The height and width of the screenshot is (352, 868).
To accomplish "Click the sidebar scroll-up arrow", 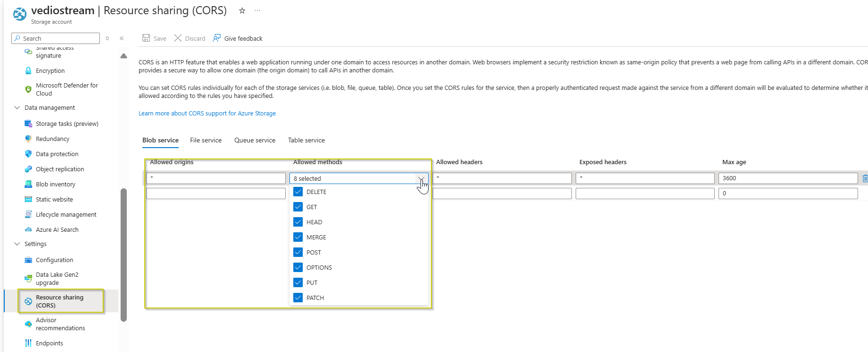I will [x=123, y=56].
